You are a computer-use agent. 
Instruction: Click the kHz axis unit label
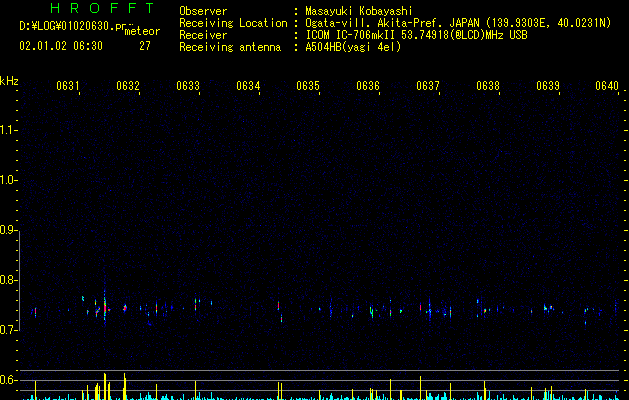click(x=9, y=81)
